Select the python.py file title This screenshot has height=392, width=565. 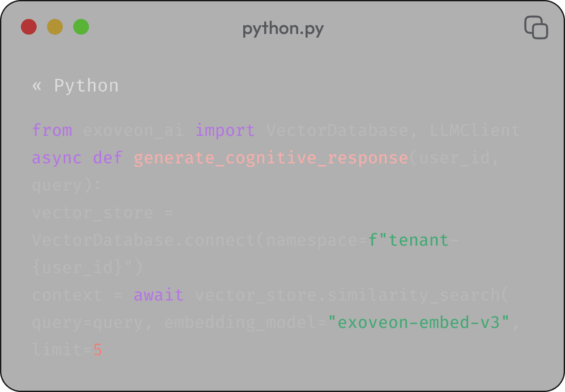(x=283, y=29)
